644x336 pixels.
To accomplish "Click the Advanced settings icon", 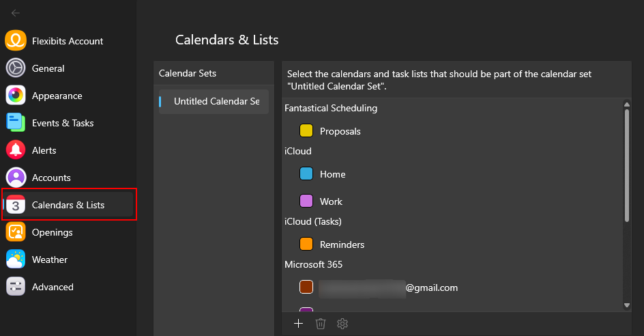I will point(16,287).
